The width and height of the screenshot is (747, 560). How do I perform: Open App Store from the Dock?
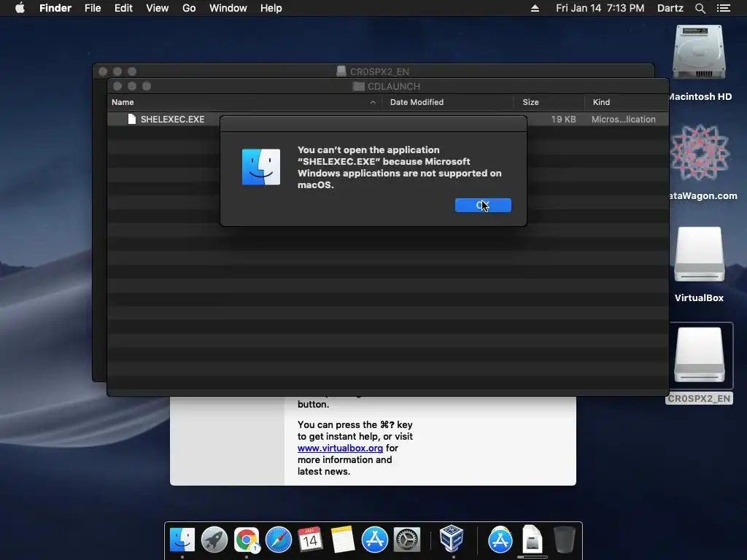tap(374, 540)
